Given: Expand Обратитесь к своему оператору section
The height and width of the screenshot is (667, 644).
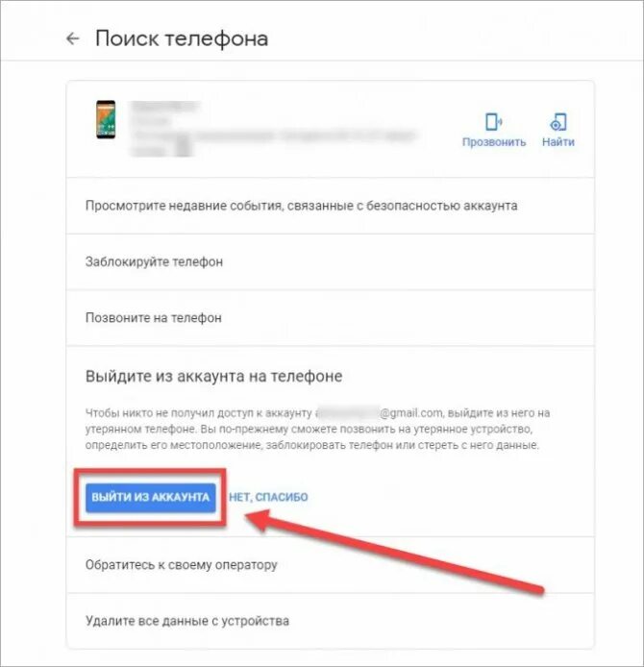Looking at the screenshot, I should pos(330,565).
